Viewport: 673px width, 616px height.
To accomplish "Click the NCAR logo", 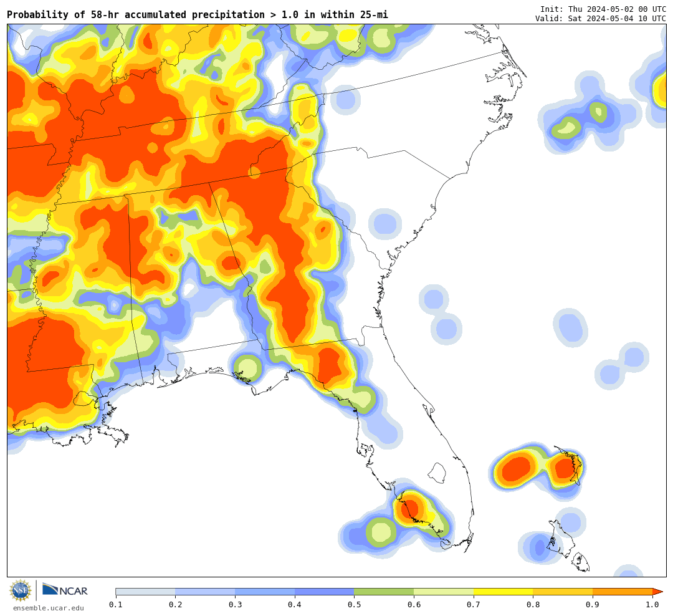I will (65, 590).
